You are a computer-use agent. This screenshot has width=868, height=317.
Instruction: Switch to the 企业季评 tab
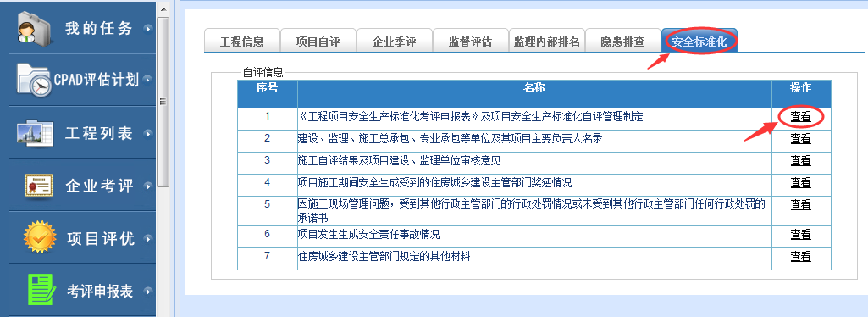(x=394, y=41)
